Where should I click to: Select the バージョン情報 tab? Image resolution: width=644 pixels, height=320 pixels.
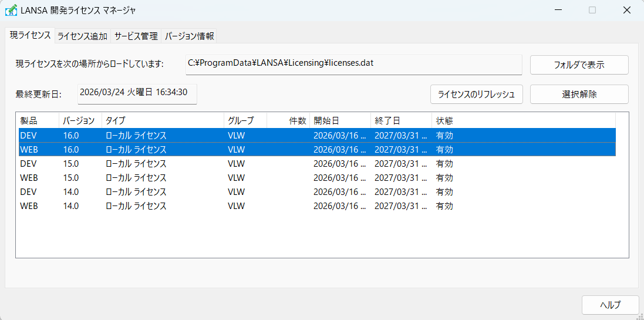click(189, 36)
